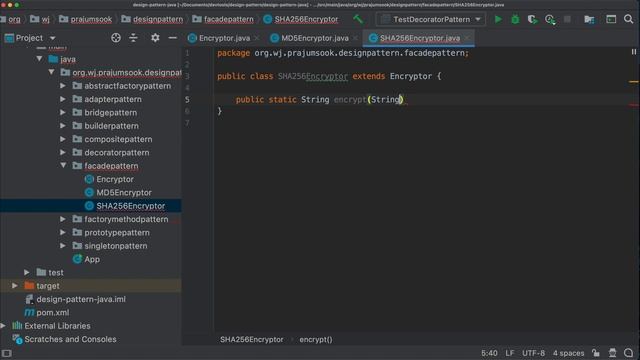This screenshot has height=360, width=640.
Task: Click designpattern in navigation bar
Action: click(x=158, y=19)
